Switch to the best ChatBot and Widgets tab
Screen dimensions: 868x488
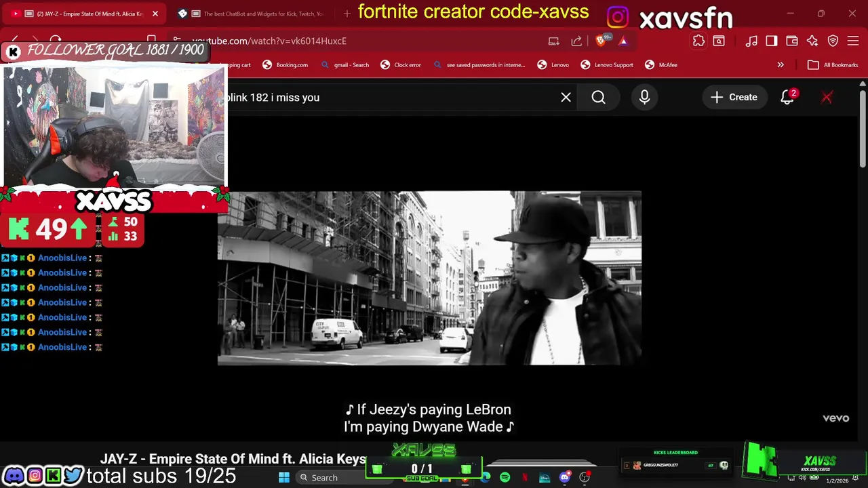point(251,14)
